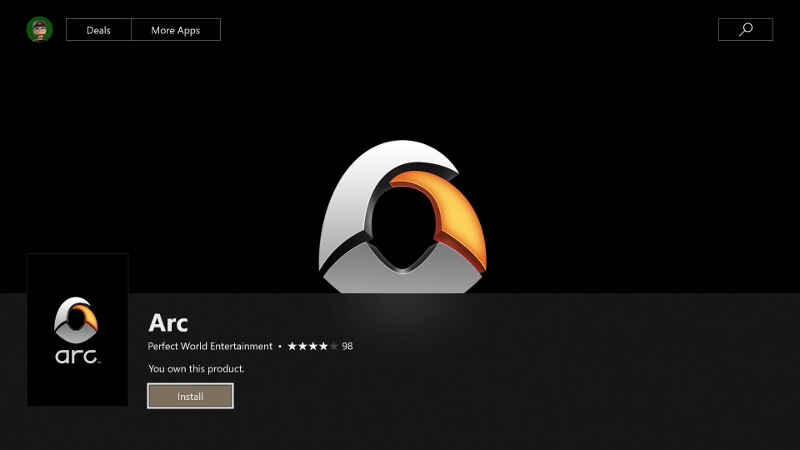The height and width of the screenshot is (450, 800).
Task: Click the Perfect World Entertainment publisher name
Action: pyautogui.click(x=210, y=346)
